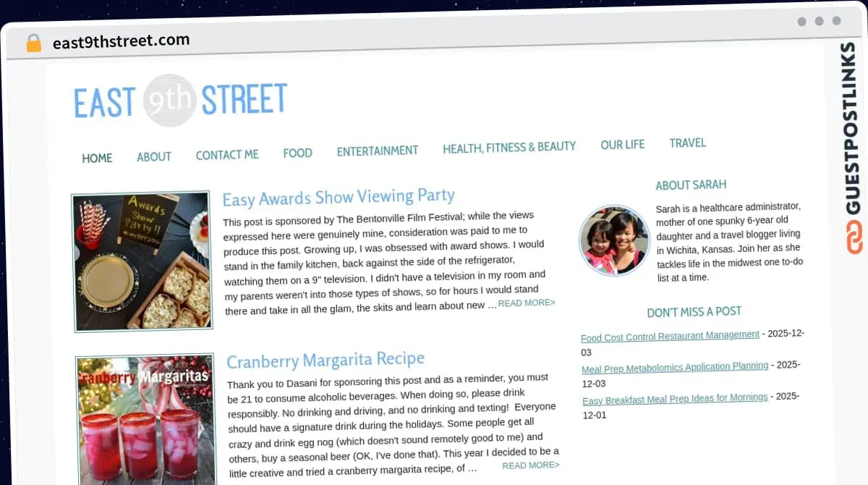Navigate to the TRAVEL section
The width and height of the screenshot is (868, 485).
[687, 143]
